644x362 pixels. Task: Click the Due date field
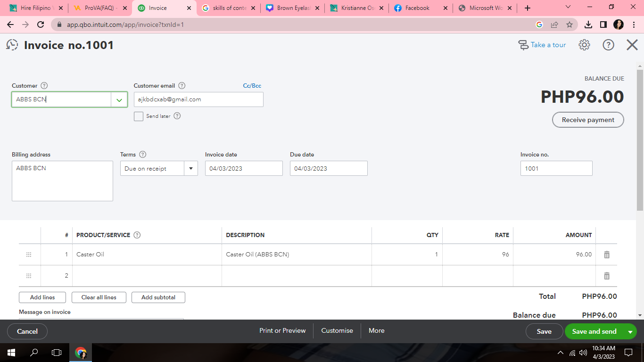[329, 168]
